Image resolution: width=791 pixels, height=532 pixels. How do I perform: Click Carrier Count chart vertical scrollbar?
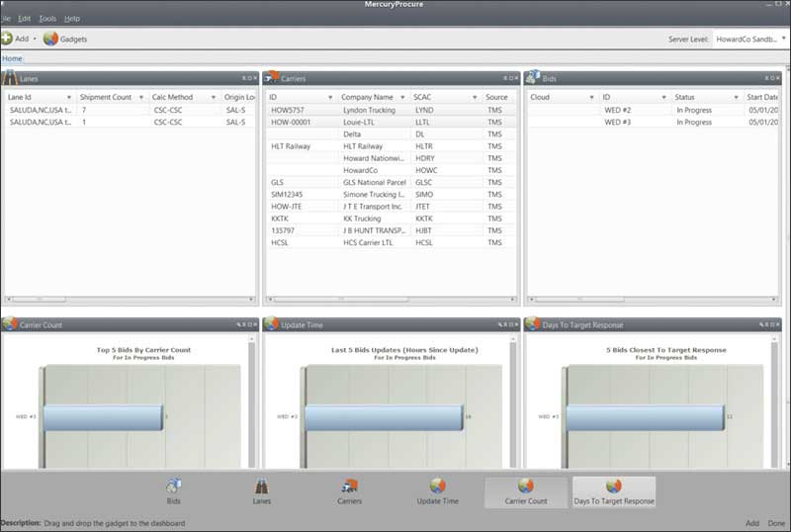[251, 403]
